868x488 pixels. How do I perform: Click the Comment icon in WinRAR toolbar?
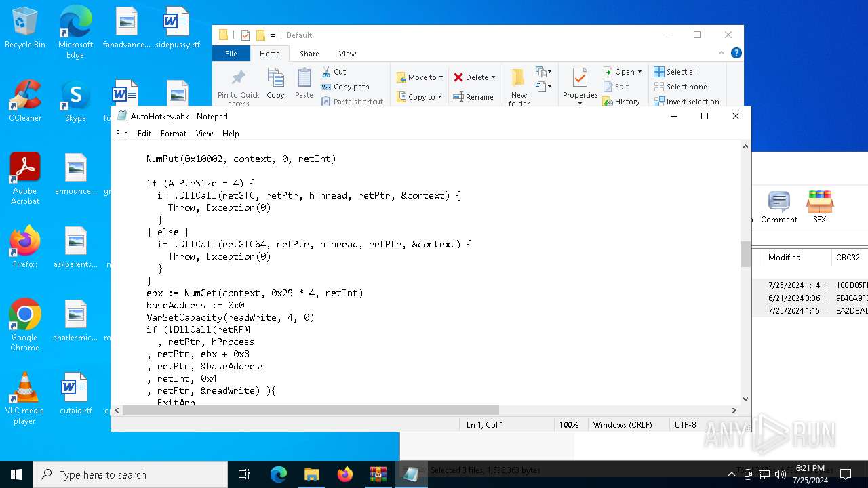779,207
